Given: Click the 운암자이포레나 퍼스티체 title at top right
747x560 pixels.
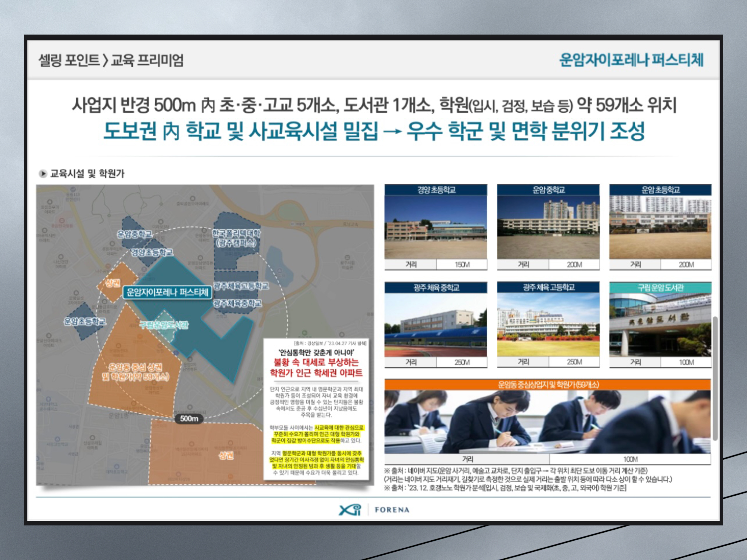Looking at the screenshot, I should tap(631, 60).
